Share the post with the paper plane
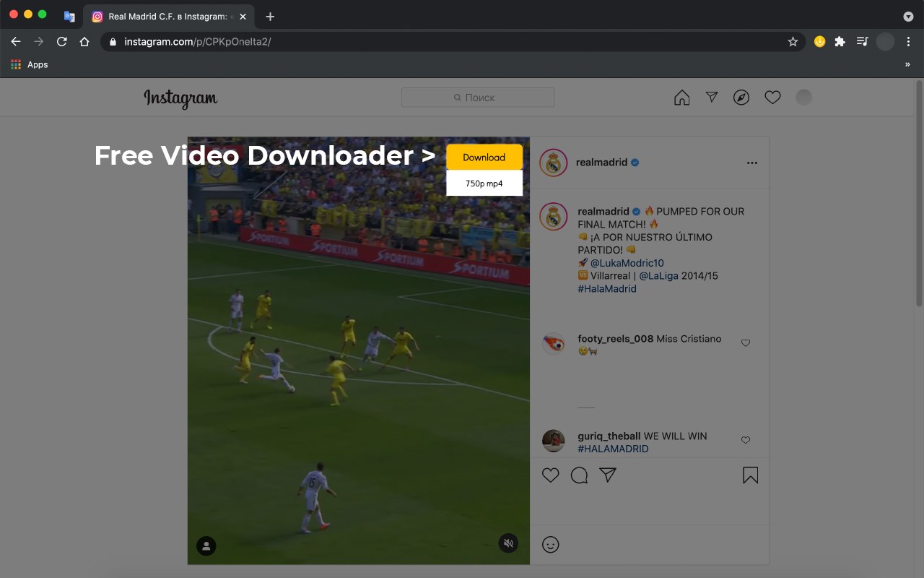The image size is (924, 578). point(608,475)
